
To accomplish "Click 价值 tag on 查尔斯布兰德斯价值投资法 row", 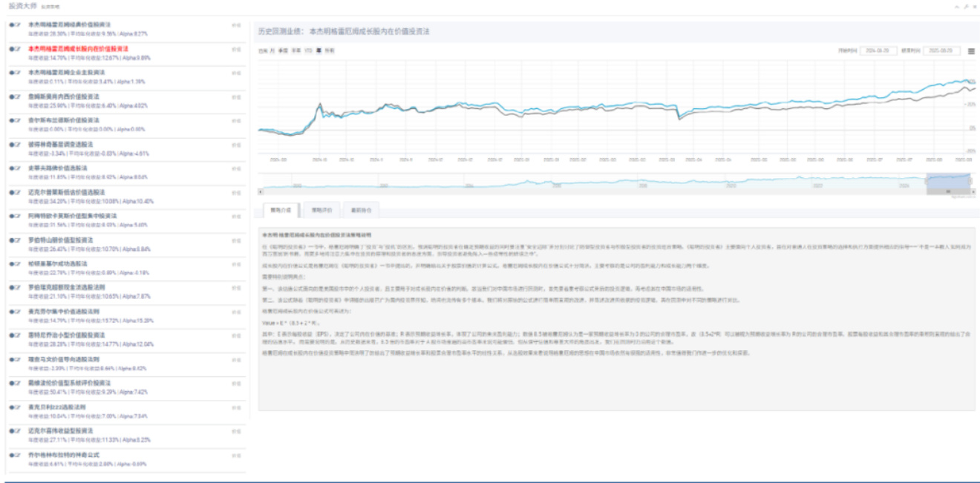I will pos(236,120).
